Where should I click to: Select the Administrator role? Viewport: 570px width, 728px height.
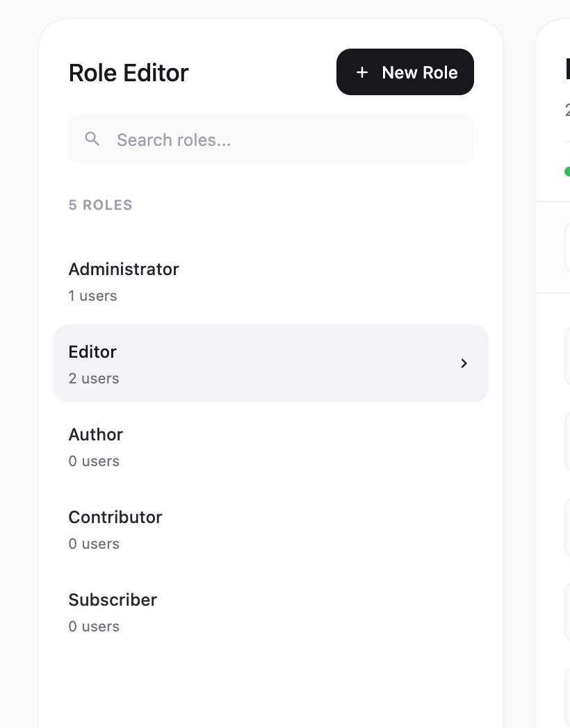[271, 281]
